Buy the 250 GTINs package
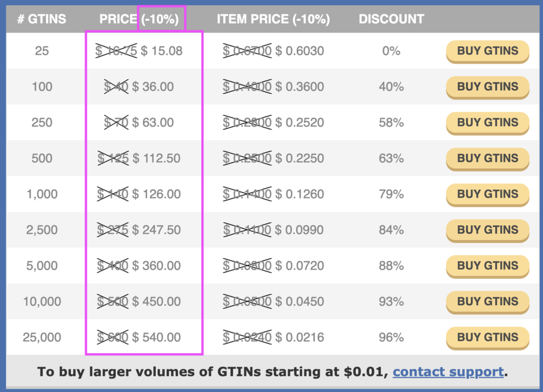 [x=487, y=122]
